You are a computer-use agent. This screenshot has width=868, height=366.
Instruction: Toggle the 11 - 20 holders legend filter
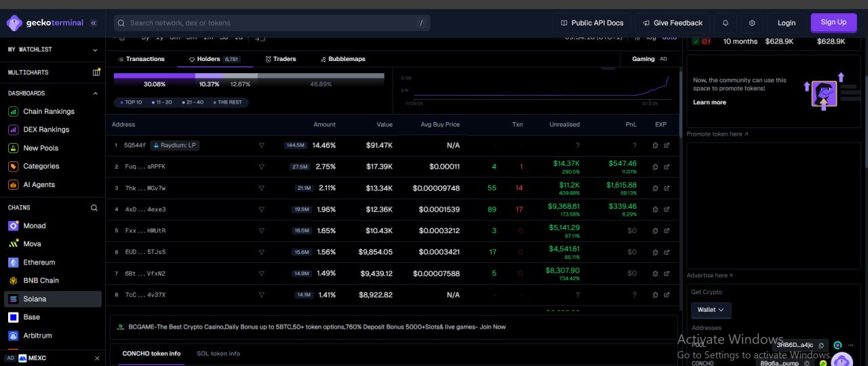162,102
